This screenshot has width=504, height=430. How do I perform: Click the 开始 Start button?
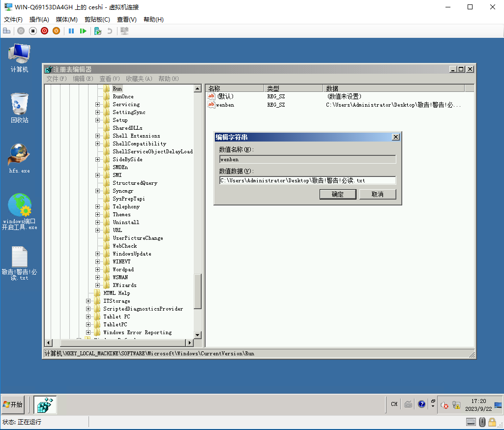13,404
